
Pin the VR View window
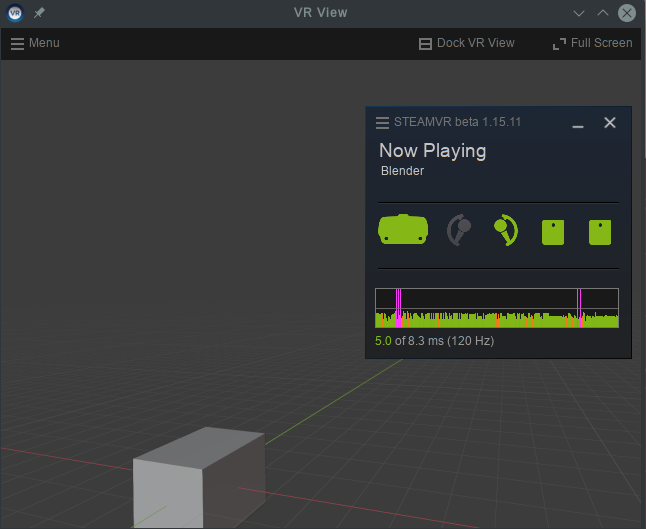[39, 13]
